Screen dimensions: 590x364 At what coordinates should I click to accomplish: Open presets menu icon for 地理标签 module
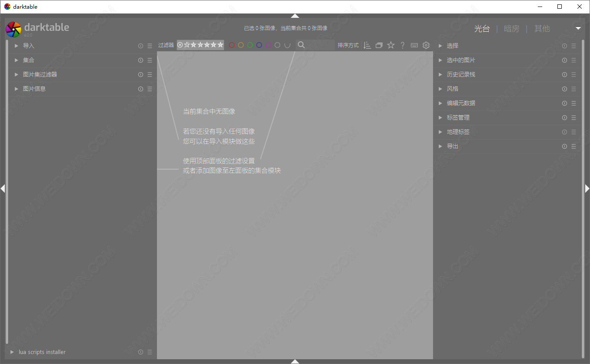click(x=573, y=132)
